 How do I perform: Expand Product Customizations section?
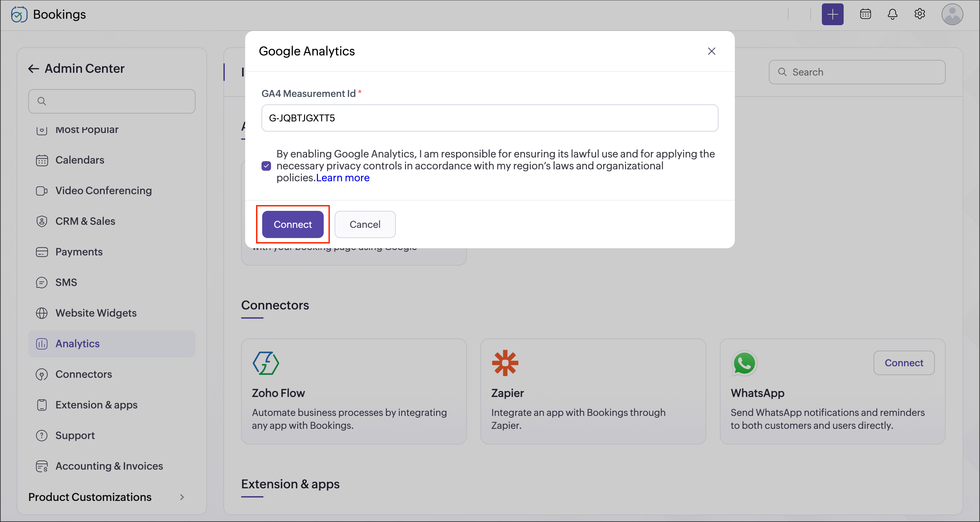pos(182,497)
